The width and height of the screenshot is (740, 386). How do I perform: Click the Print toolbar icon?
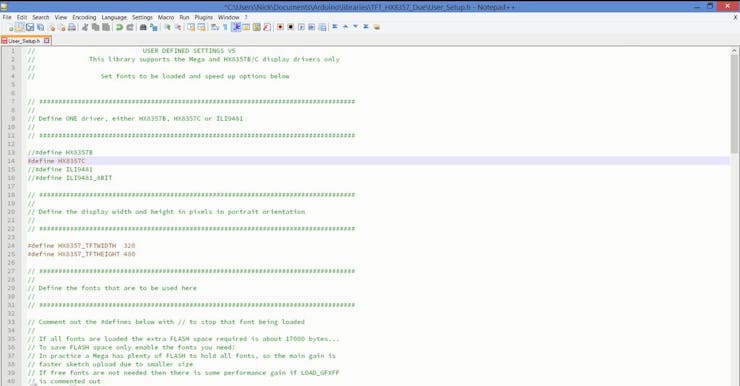point(72,27)
